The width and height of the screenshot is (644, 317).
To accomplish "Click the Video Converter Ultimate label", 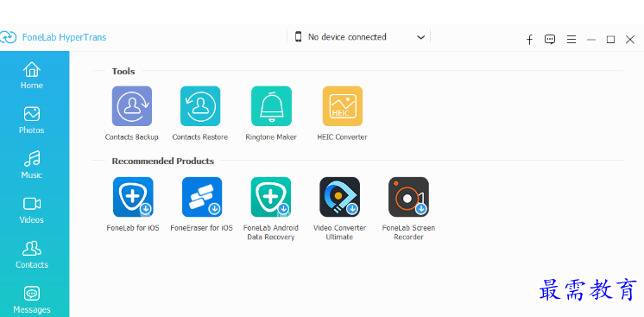I will [x=339, y=232].
